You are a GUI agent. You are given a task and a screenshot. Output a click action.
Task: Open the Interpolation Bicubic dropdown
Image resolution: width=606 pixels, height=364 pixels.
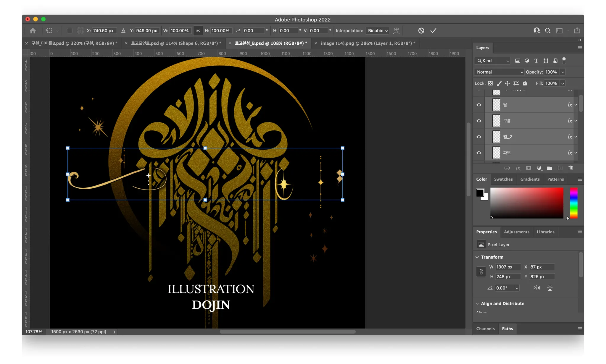coord(377,30)
